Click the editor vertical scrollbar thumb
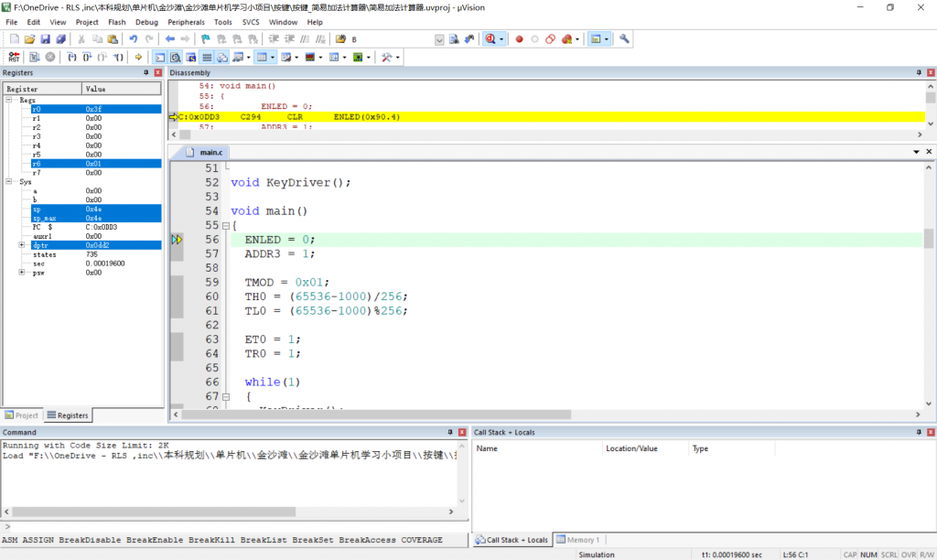Viewport: 937px width, 560px height. click(x=929, y=238)
